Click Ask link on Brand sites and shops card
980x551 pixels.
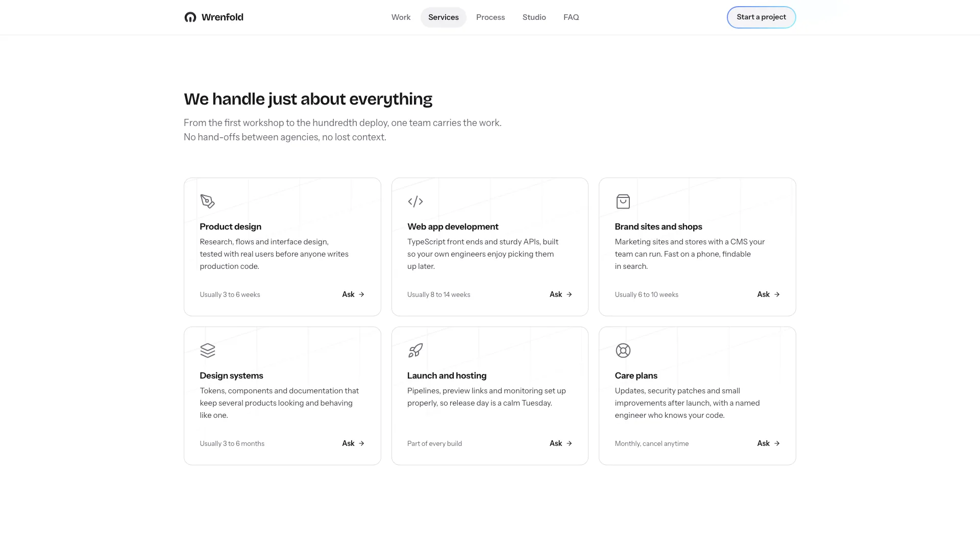tap(769, 294)
